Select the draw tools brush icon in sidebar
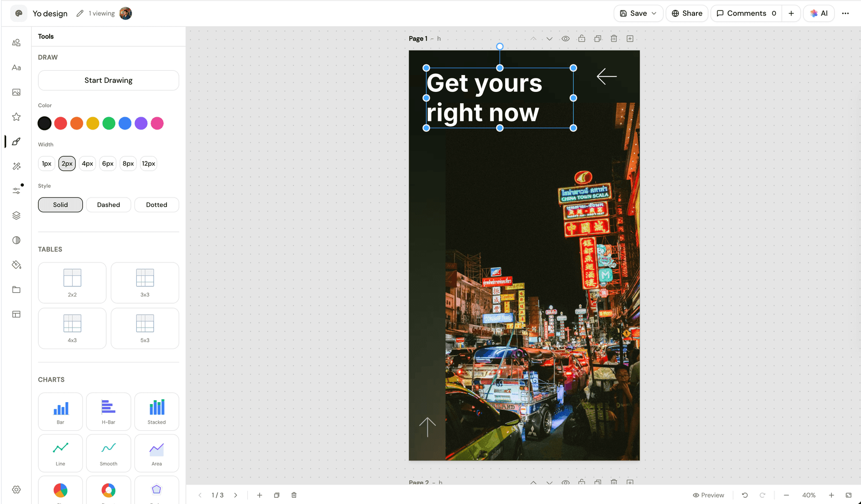This screenshot has width=861, height=504. (x=16, y=142)
